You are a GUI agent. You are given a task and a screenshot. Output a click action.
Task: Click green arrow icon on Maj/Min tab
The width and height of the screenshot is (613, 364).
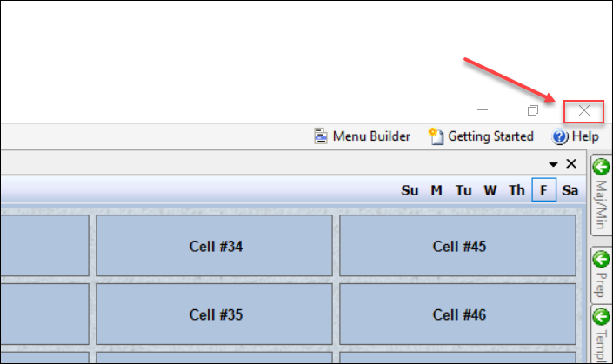click(602, 167)
